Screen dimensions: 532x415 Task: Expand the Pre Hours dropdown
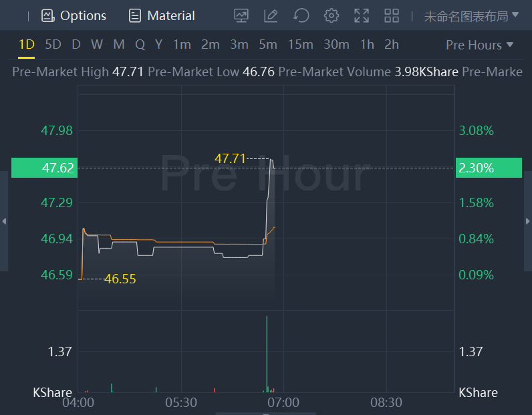point(479,45)
